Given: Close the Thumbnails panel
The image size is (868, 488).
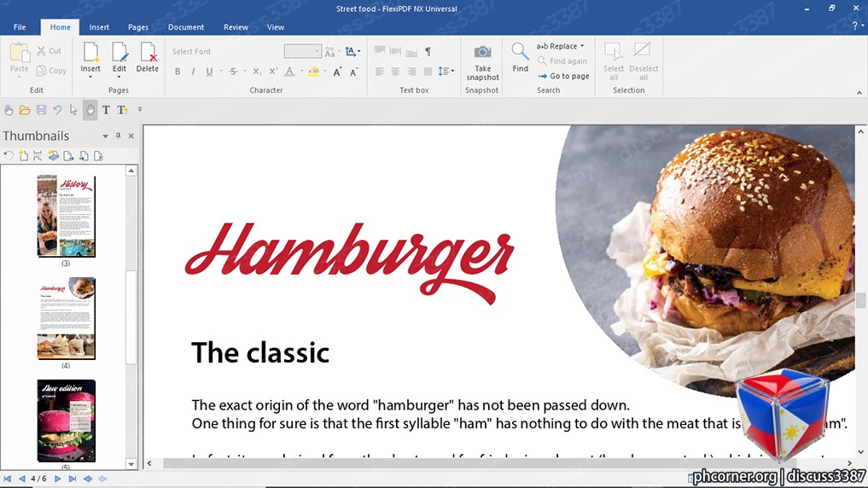Looking at the screenshot, I should click(131, 136).
